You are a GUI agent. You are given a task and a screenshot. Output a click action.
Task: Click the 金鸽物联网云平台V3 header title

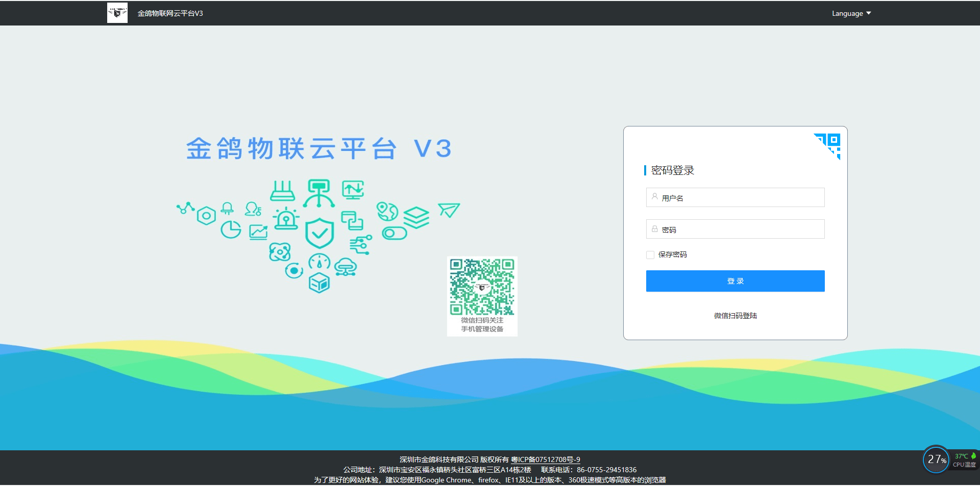point(170,13)
